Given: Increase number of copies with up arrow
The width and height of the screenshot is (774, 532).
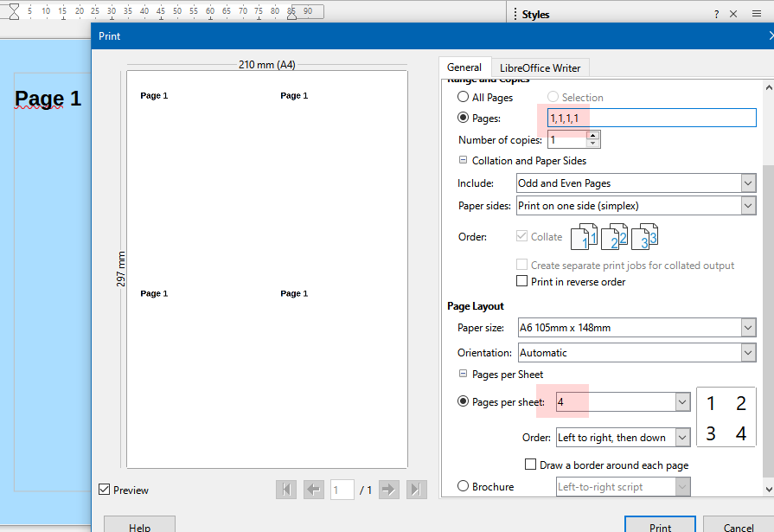Looking at the screenshot, I should click(x=593, y=135).
